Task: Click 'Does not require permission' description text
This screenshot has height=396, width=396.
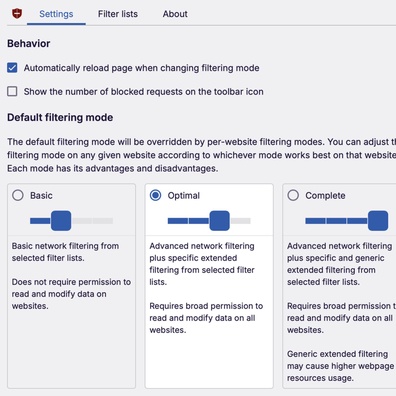Action: click(71, 294)
